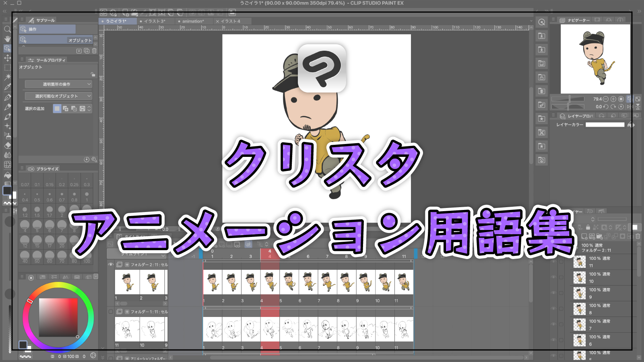Toggle the new selection mode button
The height and width of the screenshot is (362, 644).
(x=57, y=109)
